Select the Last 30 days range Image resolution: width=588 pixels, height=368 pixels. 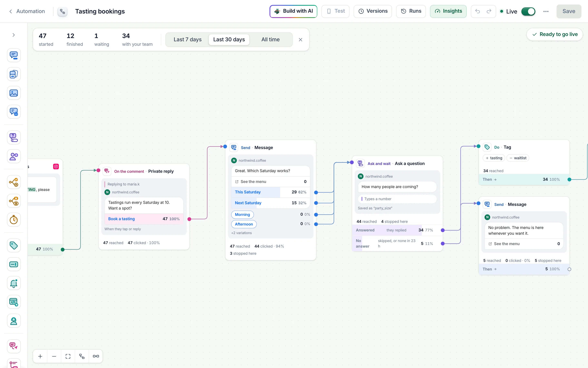pos(229,39)
